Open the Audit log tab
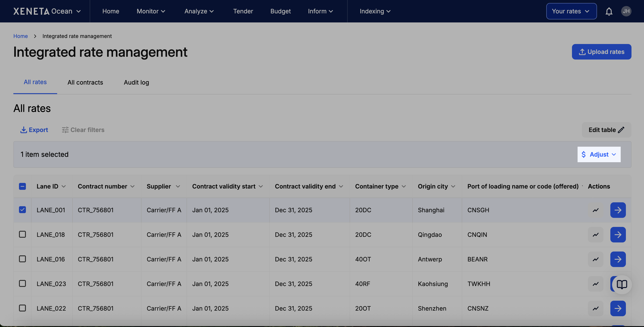 136,82
